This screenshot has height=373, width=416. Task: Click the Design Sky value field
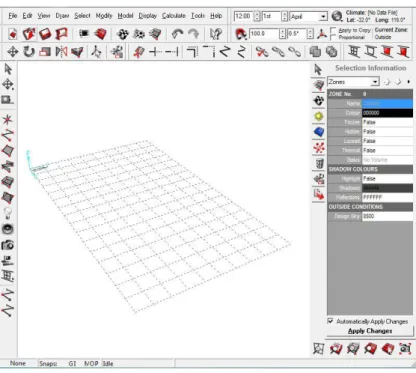tap(387, 216)
